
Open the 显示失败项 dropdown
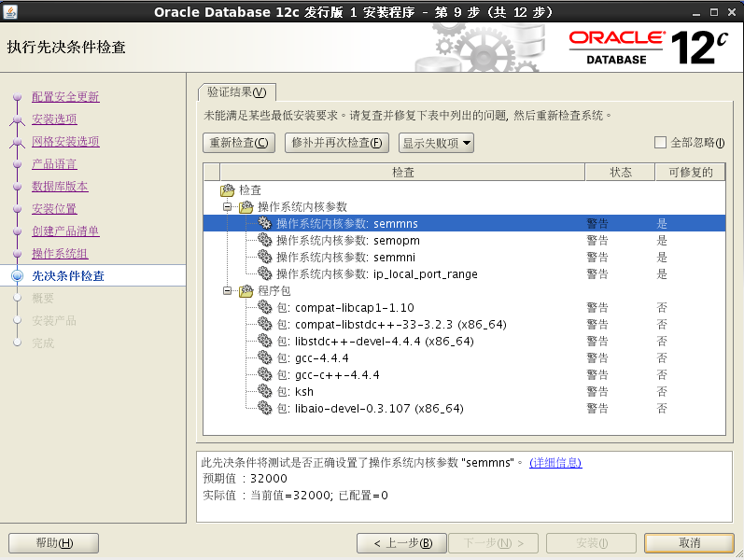[437, 143]
